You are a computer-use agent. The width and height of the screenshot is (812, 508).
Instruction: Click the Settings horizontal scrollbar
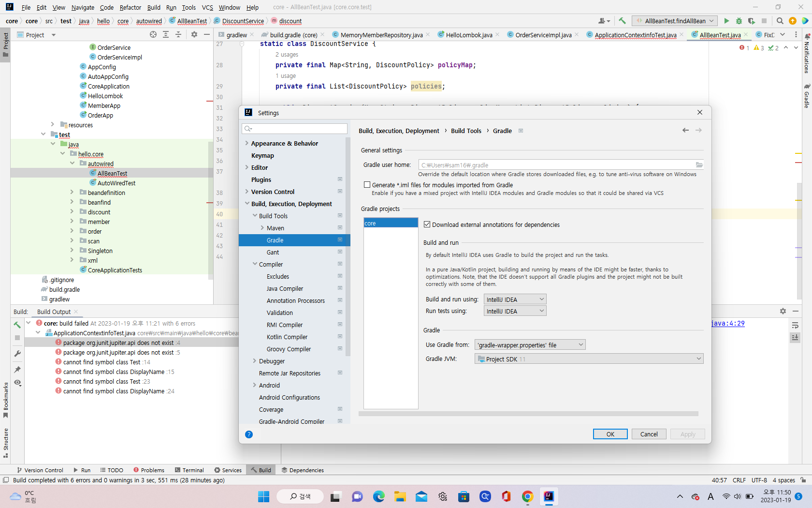tap(528, 414)
